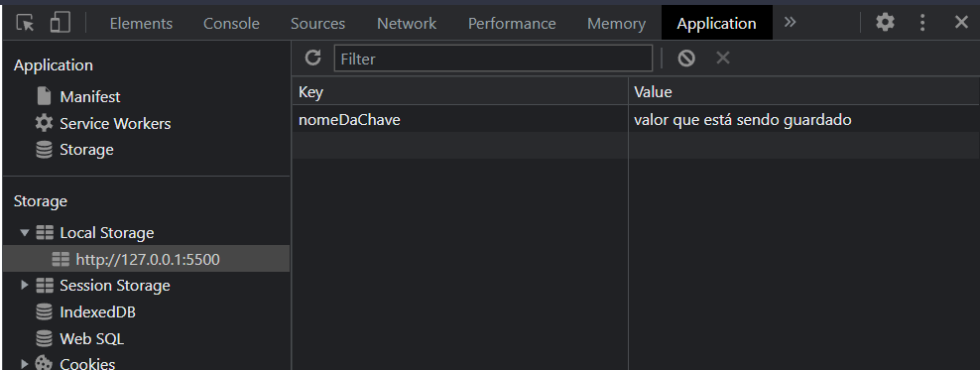Select the nomeDaChave key row
This screenshot has height=370, width=980.
[x=635, y=119]
